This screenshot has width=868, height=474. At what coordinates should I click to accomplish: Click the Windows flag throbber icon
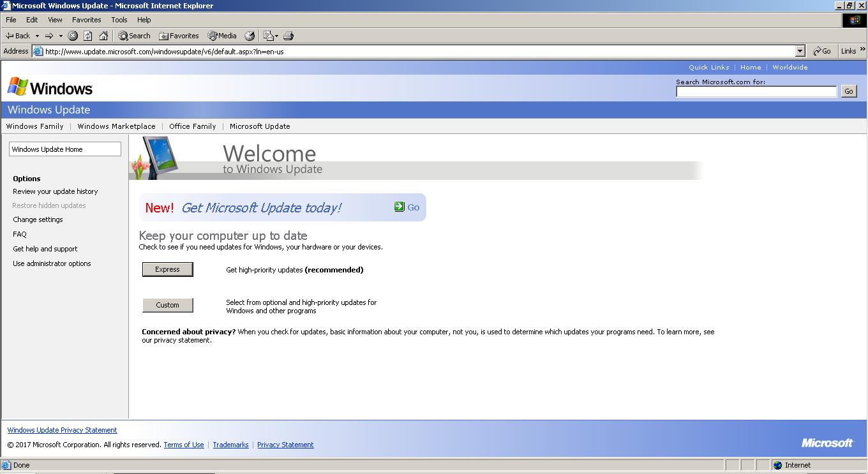[855, 20]
